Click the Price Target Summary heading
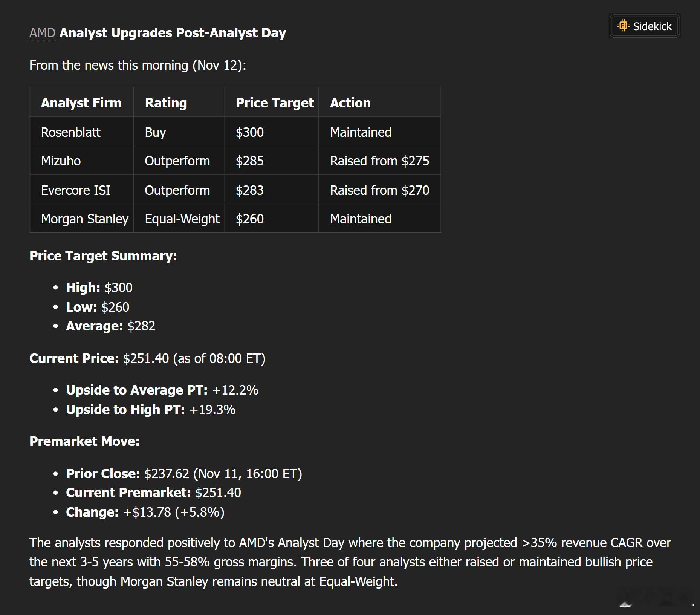Image resolution: width=700 pixels, height=615 pixels. [103, 256]
